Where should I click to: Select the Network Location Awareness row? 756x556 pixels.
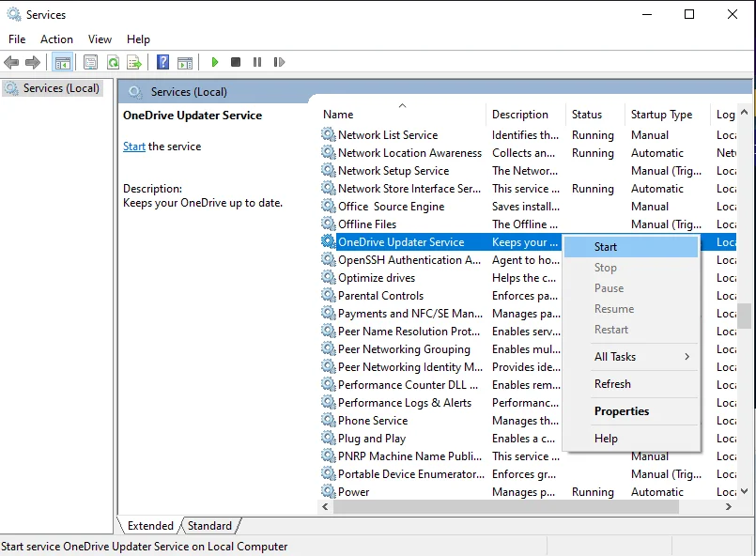[x=529, y=153]
